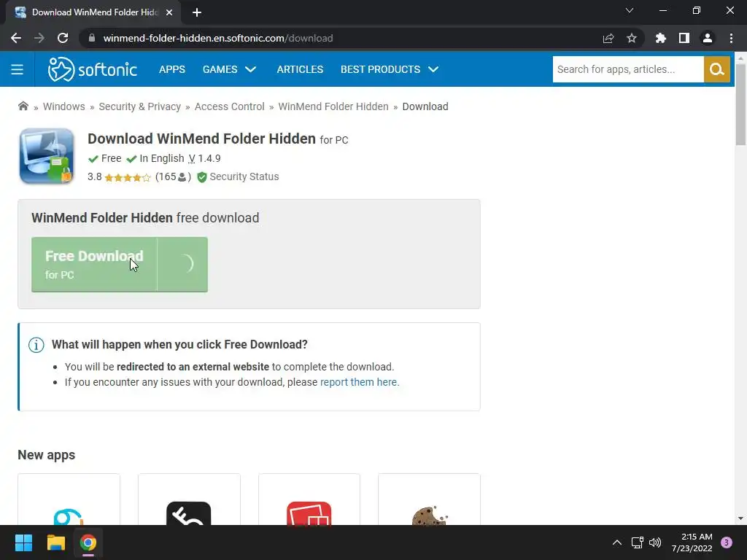
Task: Click the star rating icons
Action: point(127,178)
